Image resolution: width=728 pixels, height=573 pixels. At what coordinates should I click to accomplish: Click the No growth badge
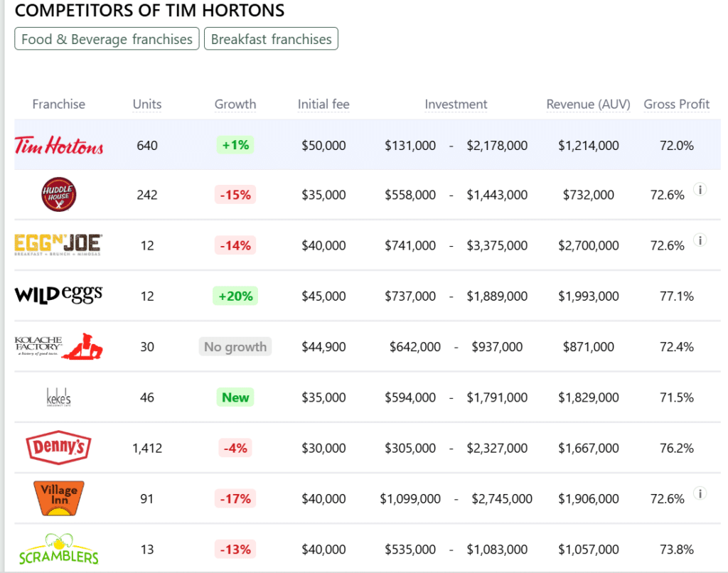(235, 347)
